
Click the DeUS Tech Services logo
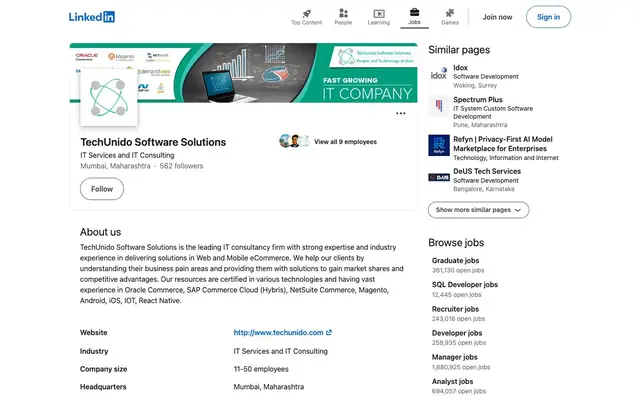coord(439,177)
